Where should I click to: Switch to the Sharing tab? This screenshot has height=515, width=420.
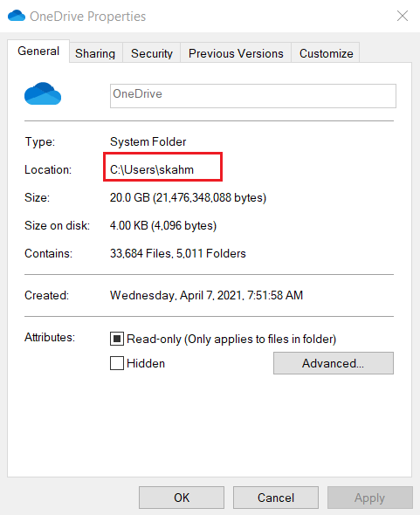click(95, 53)
